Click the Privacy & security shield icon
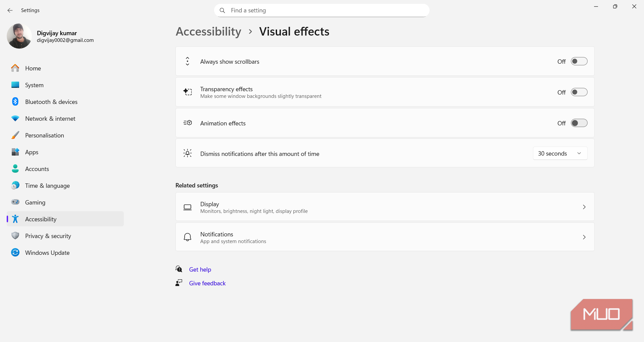This screenshot has width=644, height=342. 15,236
